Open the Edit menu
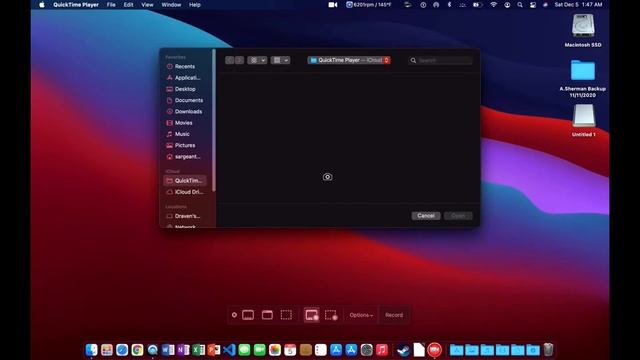 (128, 5)
